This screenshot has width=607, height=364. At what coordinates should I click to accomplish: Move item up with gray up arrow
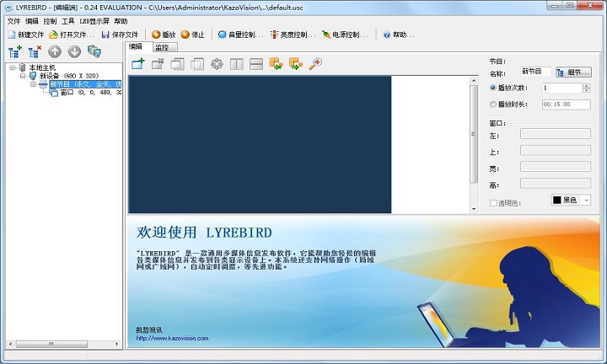click(55, 51)
